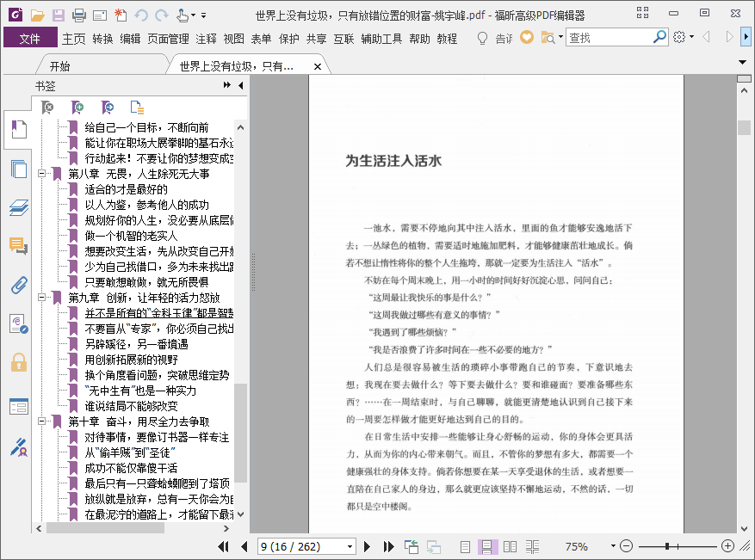The image size is (755, 560).
Task: Switch to facing two-page view
Action: [510, 546]
